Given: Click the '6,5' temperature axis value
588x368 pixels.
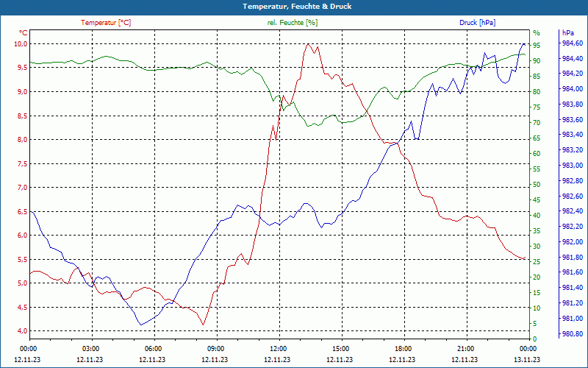Looking at the screenshot, I should click(x=23, y=211).
